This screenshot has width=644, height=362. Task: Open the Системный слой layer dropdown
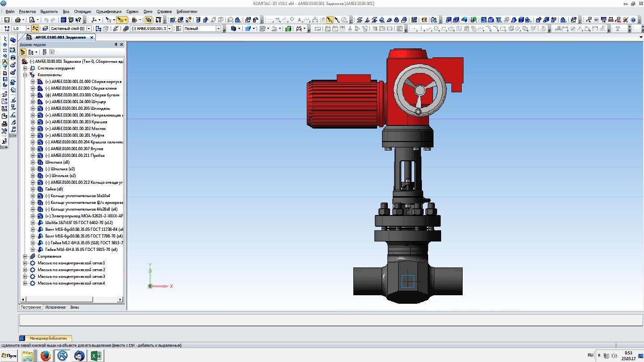89,28
